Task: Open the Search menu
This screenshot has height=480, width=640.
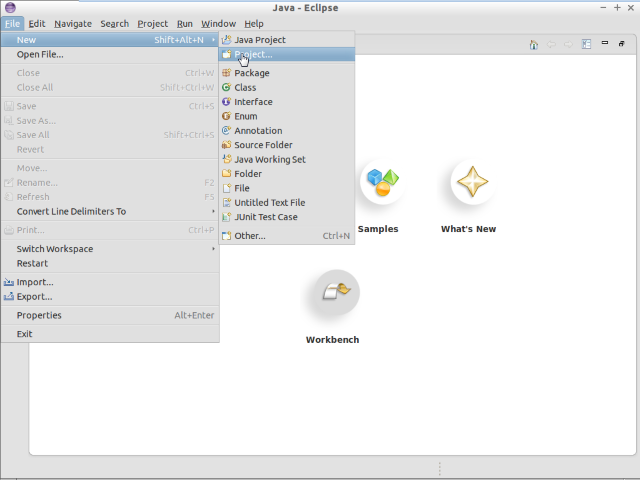Action: [115, 24]
